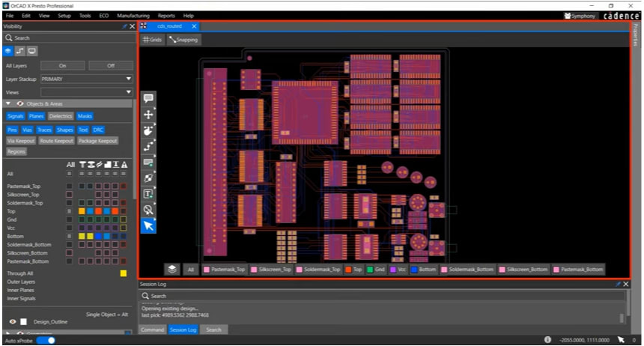Open the Setup menu
The width and height of the screenshot is (644, 346).
click(x=64, y=16)
